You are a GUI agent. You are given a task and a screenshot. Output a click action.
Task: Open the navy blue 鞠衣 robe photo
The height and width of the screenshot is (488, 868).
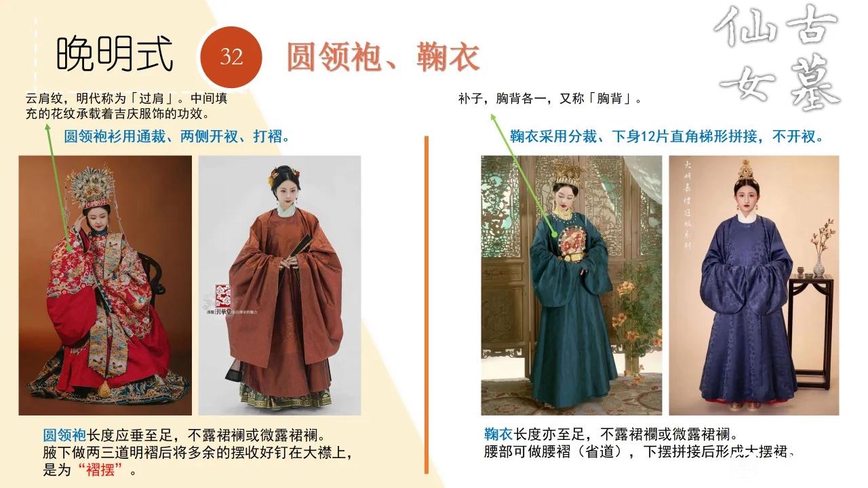(753, 285)
